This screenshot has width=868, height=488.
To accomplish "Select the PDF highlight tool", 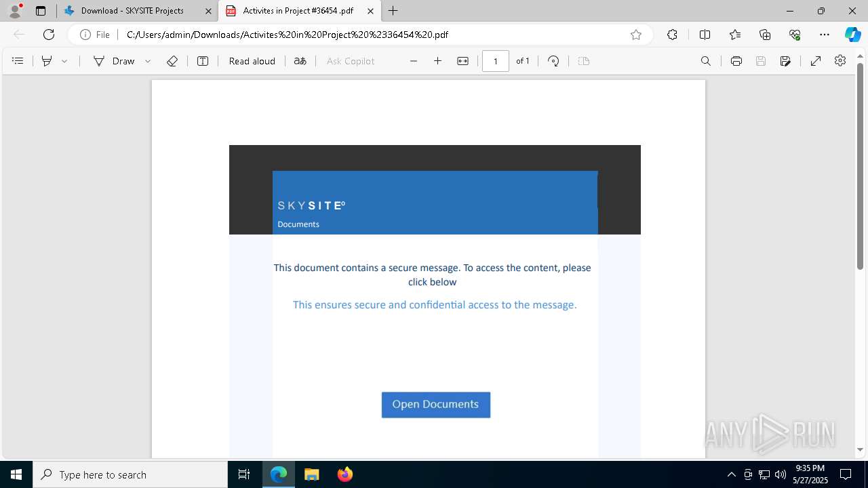I will point(47,61).
